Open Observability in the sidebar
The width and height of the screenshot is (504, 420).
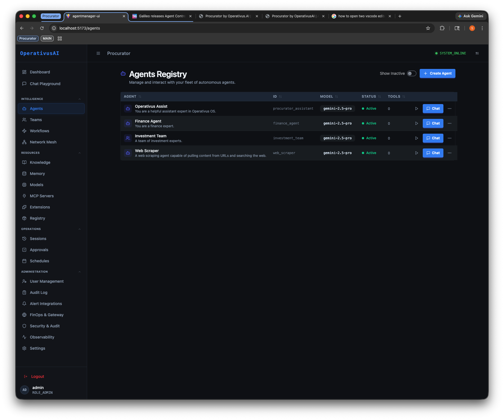(51, 337)
